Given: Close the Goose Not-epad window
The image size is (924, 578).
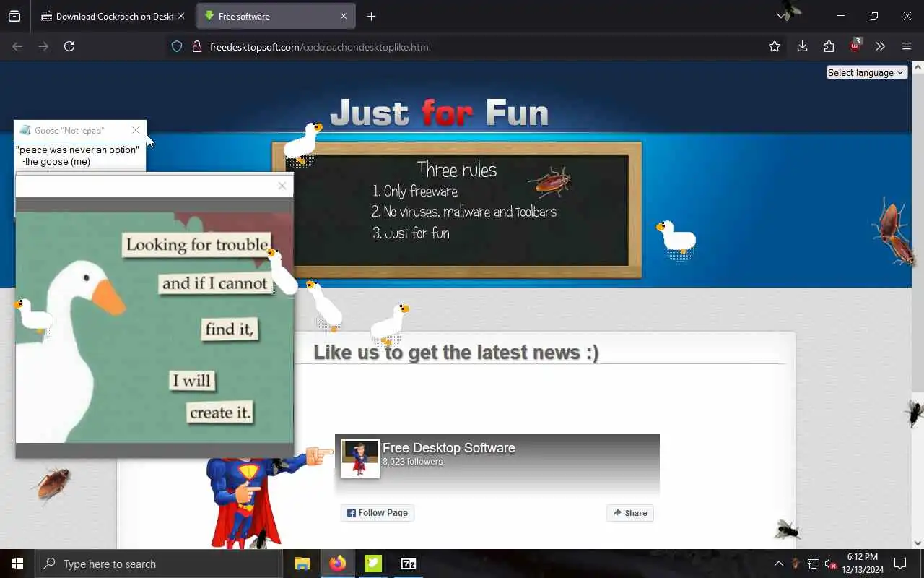Looking at the screenshot, I should (136, 130).
